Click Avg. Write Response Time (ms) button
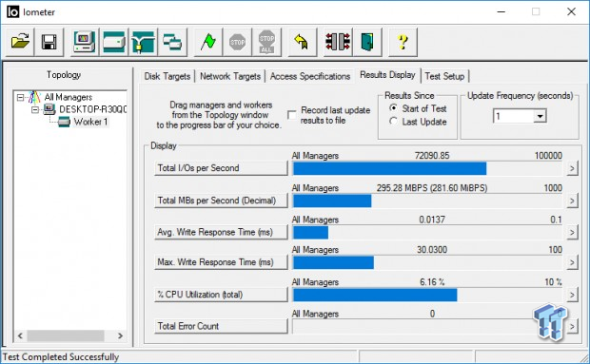The image size is (590, 364). tap(221, 232)
